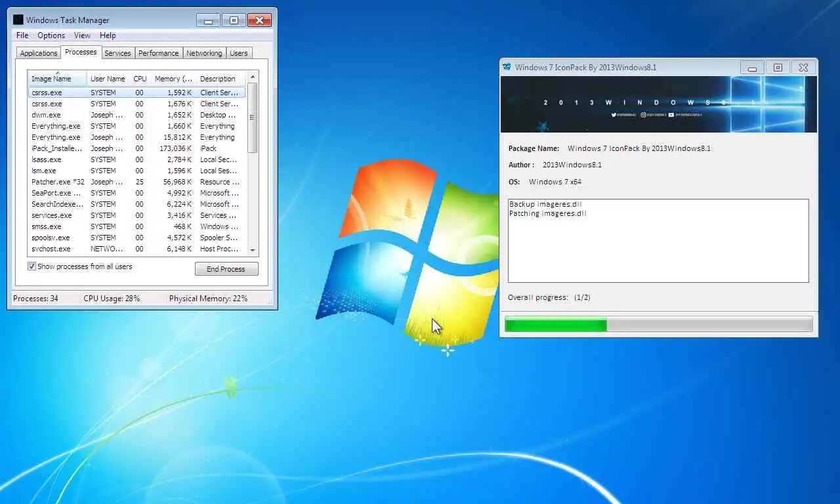Switch to the Services tab
Viewport: 840px width, 504px height.
point(117,53)
